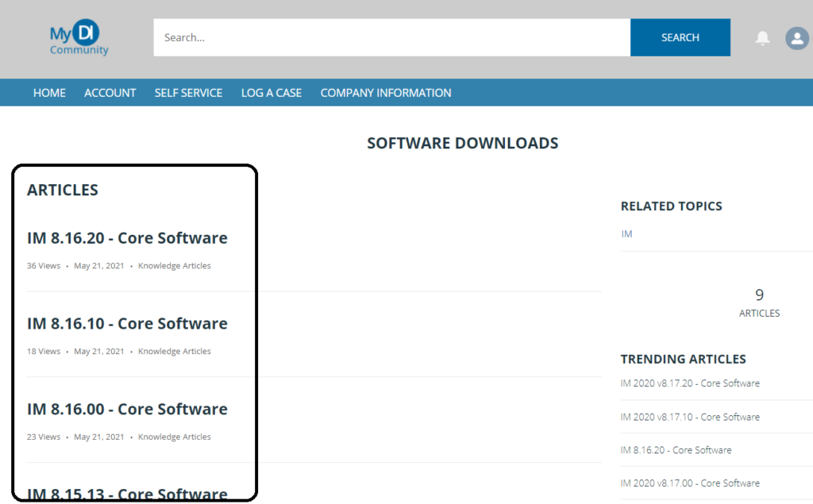
Task: Navigate to the HOME menu item
Action: pyautogui.click(x=49, y=92)
